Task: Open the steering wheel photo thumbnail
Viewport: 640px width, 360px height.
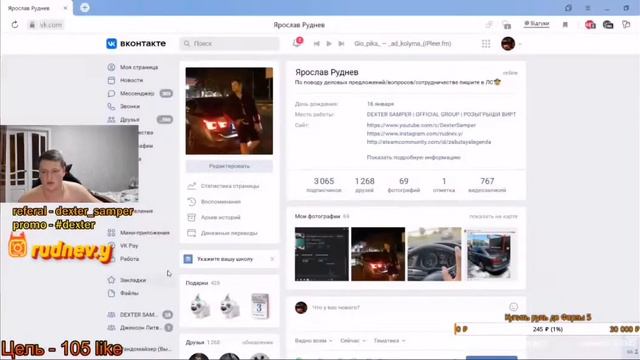Action: (x=434, y=254)
